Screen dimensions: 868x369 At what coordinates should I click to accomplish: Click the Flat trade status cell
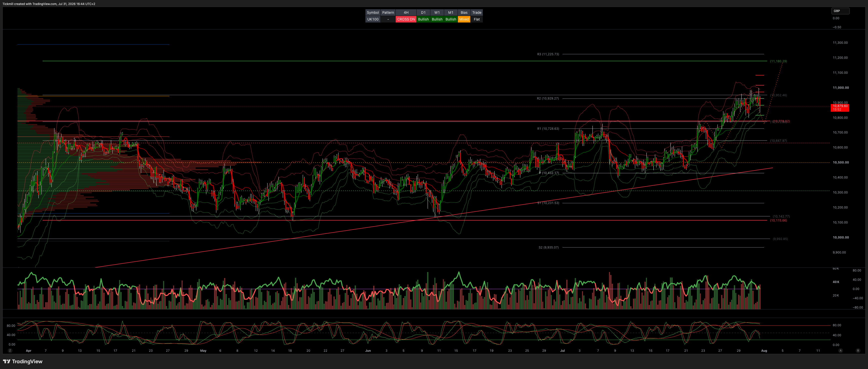476,19
